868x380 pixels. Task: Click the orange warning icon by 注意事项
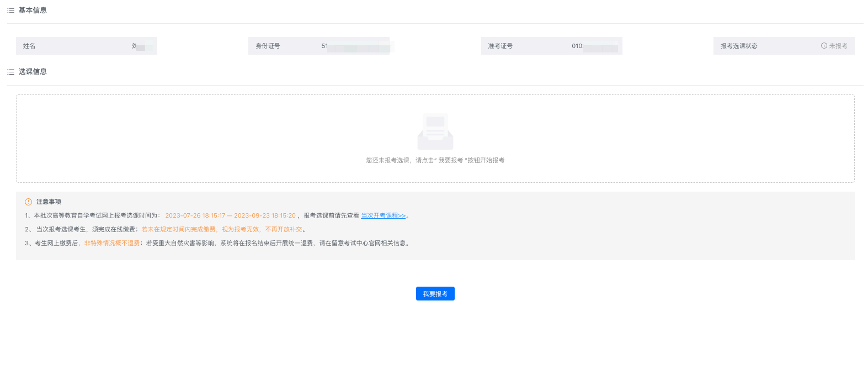click(x=29, y=202)
